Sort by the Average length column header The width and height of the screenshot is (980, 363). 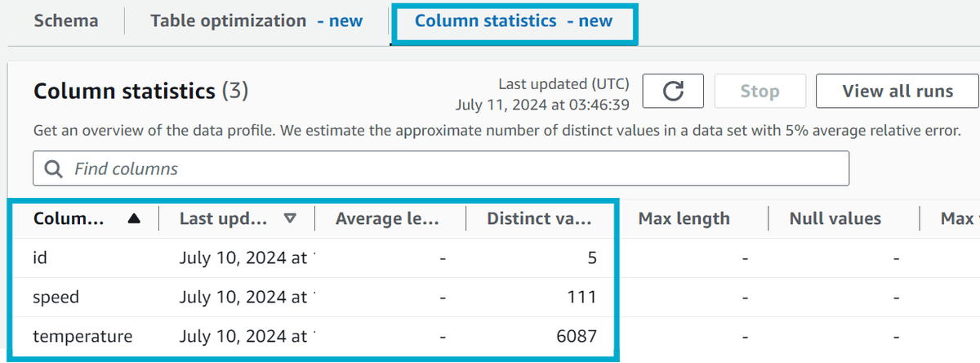pyautogui.click(x=388, y=218)
